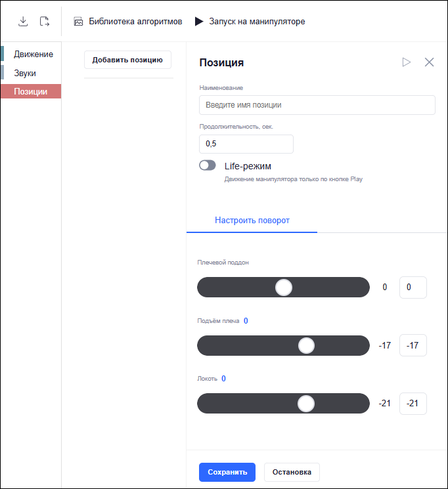Toggle the Life-режим switch
The height and width of the screenshot is (489, 448).
point(208,165)
